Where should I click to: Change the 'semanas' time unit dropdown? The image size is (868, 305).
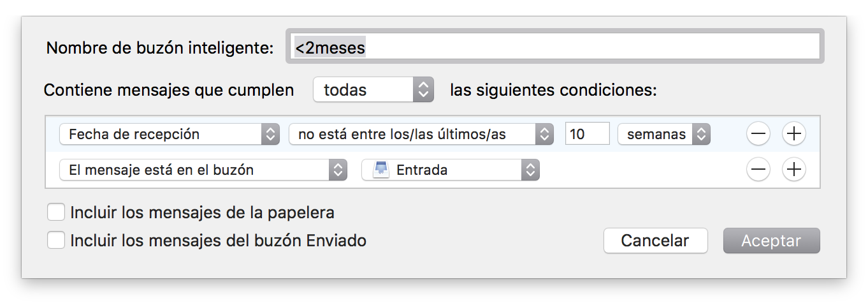pyautogui.click(x=663, y=134)
